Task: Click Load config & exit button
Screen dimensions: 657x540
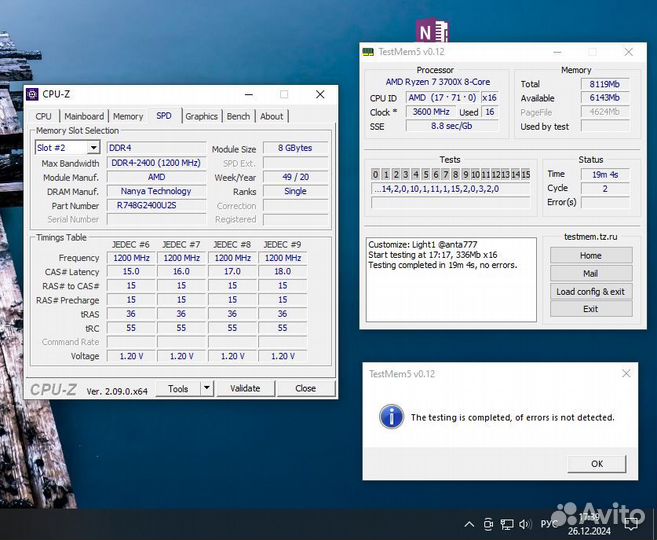Action: coord(591,291)
